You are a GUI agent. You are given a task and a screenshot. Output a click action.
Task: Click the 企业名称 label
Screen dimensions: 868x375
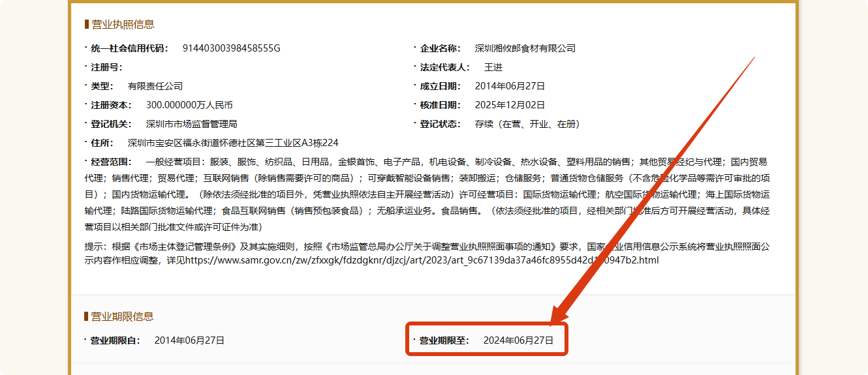pos(441,48)
